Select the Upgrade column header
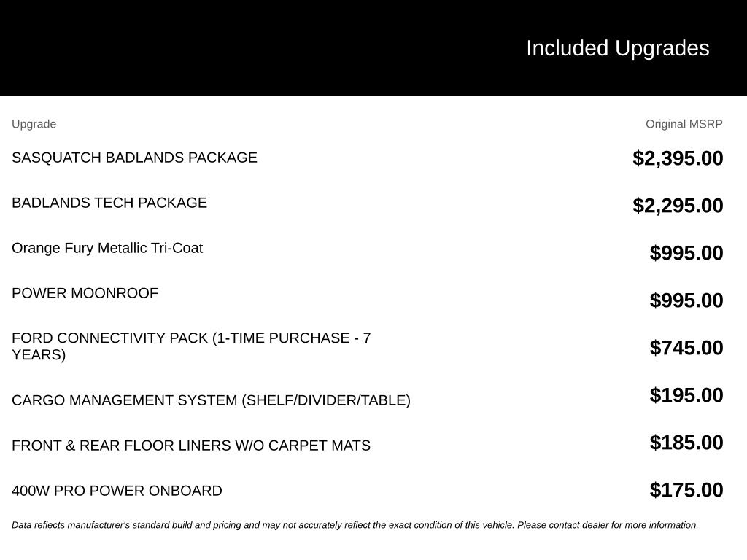747x560 pixels. pyautogui.click(x=34, y=124)
